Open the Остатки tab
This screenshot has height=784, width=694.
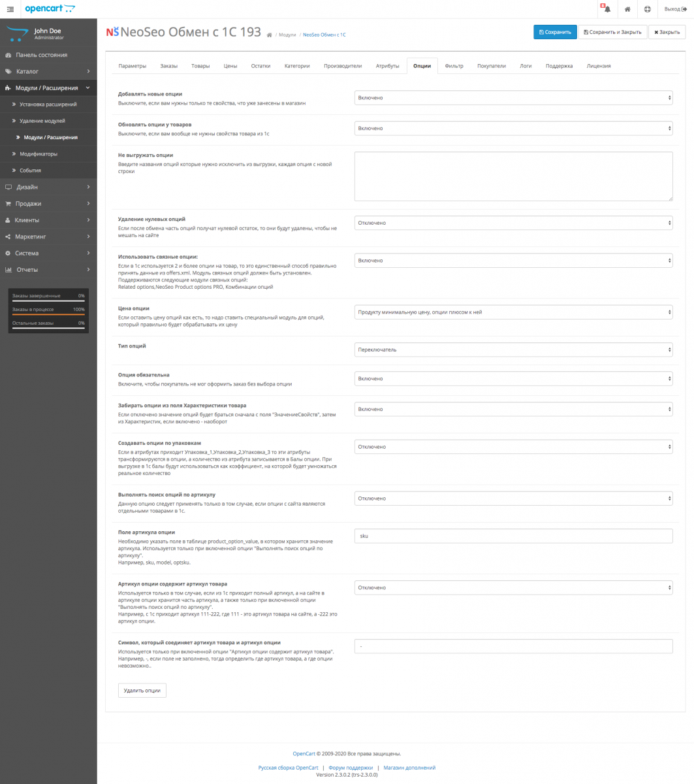click(x=261, y=66)
